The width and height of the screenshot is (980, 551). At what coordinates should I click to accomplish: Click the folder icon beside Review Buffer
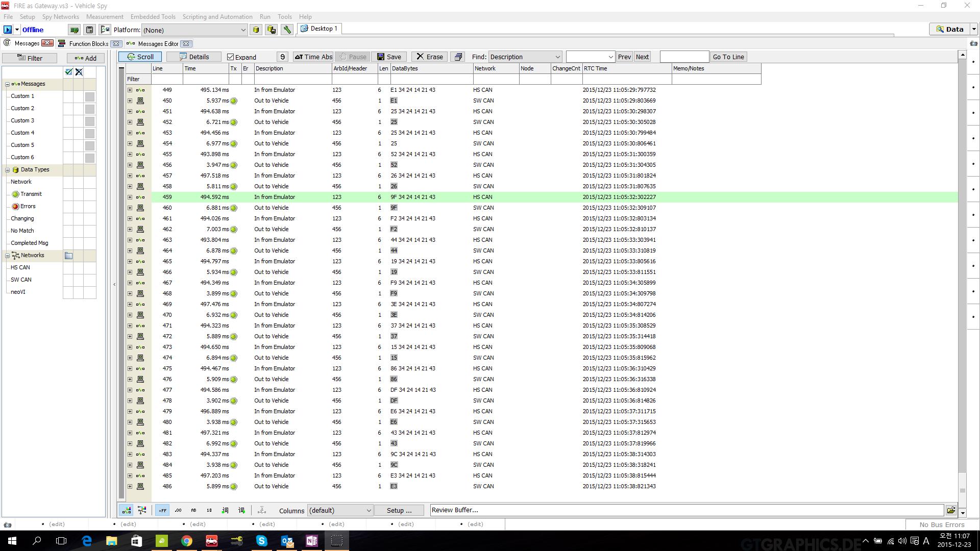coord(951,510)
